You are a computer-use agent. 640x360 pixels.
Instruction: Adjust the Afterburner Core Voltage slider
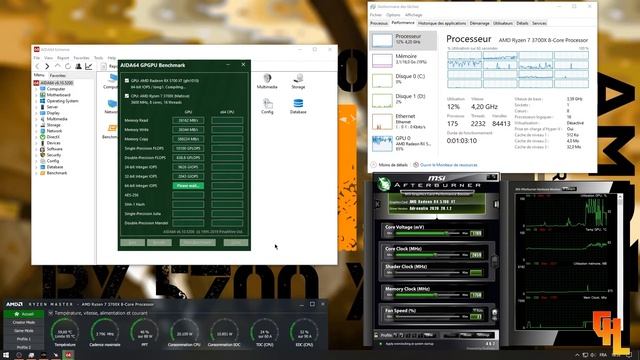click(x=428, y=233)
